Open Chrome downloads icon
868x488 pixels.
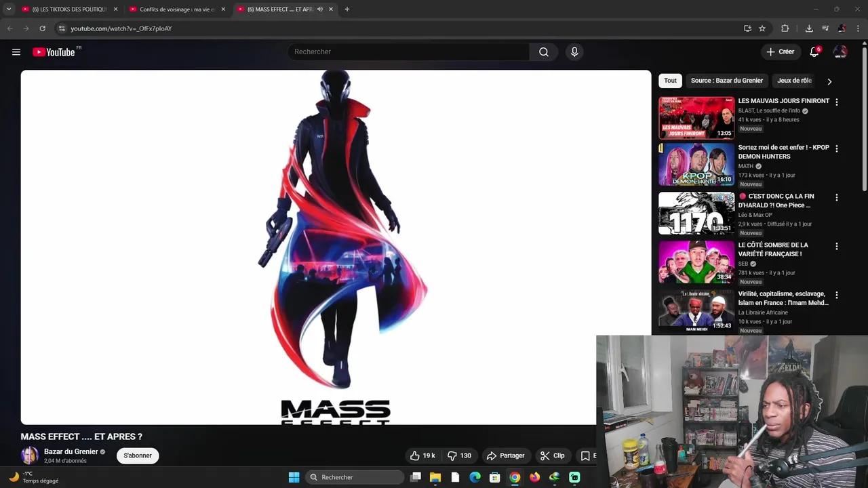click(809, 28)
